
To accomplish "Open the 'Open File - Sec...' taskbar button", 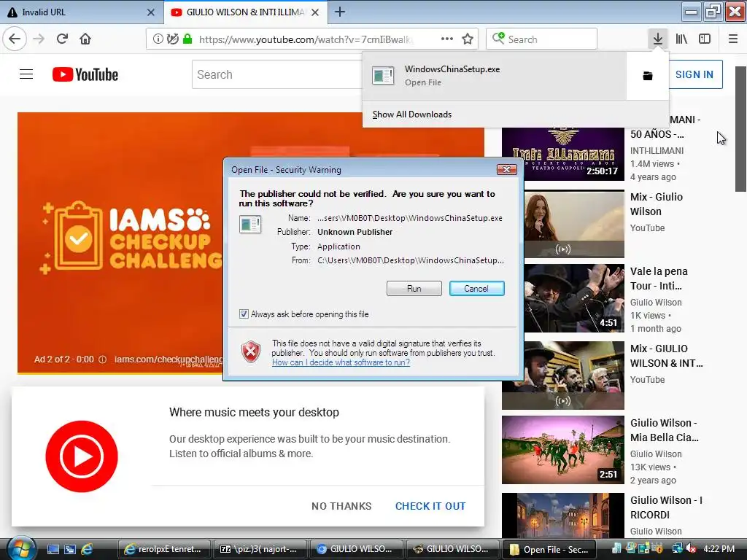I will click(x=549, y=549).
